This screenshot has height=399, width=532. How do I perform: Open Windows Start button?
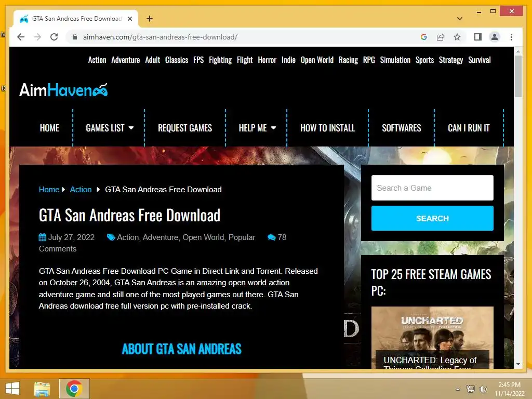12,389
